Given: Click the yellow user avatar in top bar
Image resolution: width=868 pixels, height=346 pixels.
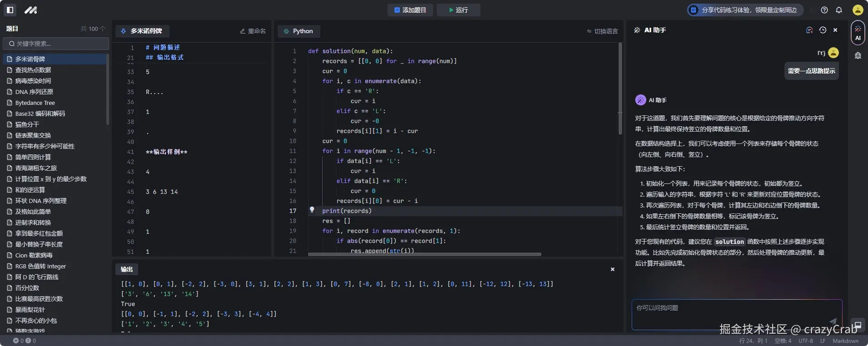Looking at the screenshot, I should tap(858, 10).
